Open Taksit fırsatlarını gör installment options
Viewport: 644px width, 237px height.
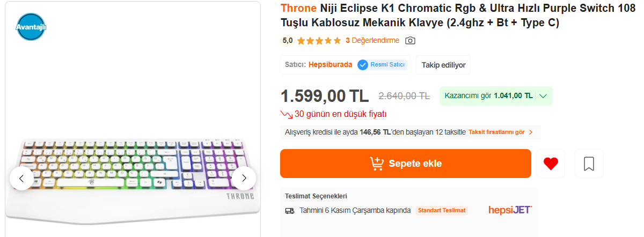(x=500, y=132)
